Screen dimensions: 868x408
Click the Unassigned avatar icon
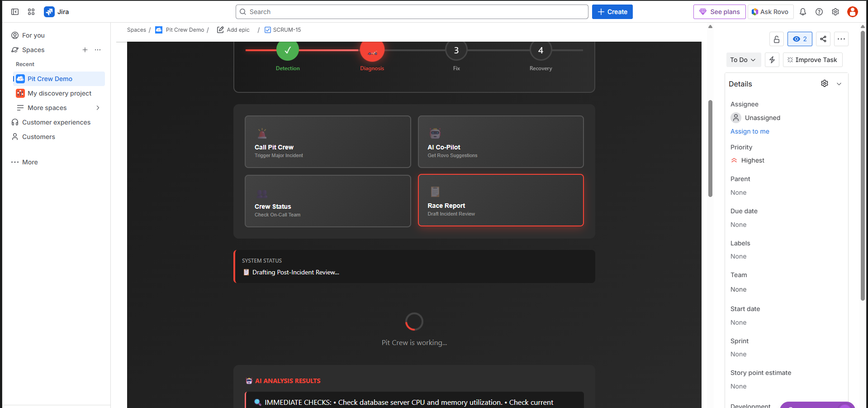(736, 118)
